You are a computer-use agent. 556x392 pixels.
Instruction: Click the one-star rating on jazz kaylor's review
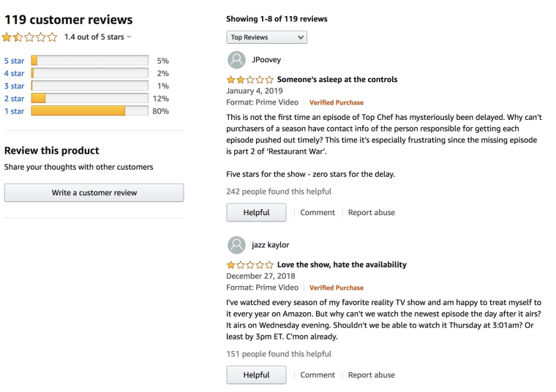[250, 265]
